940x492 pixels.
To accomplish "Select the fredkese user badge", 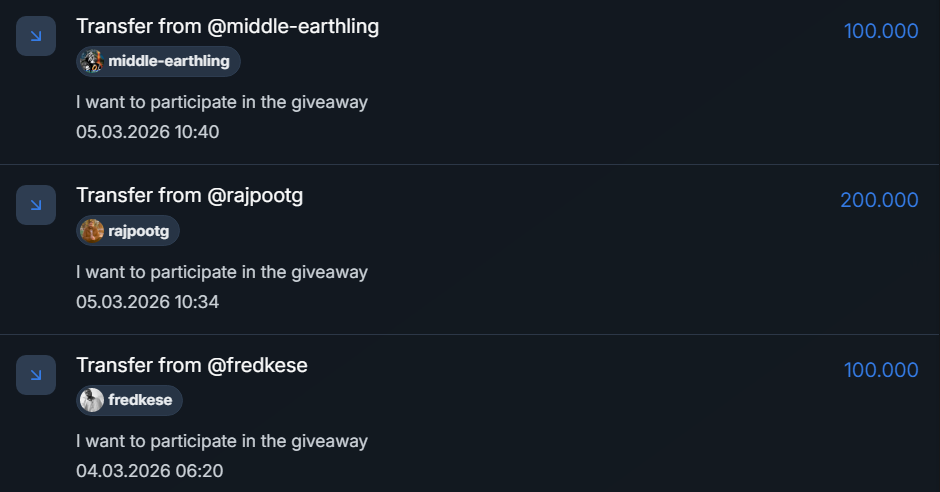I will [129, 400].
